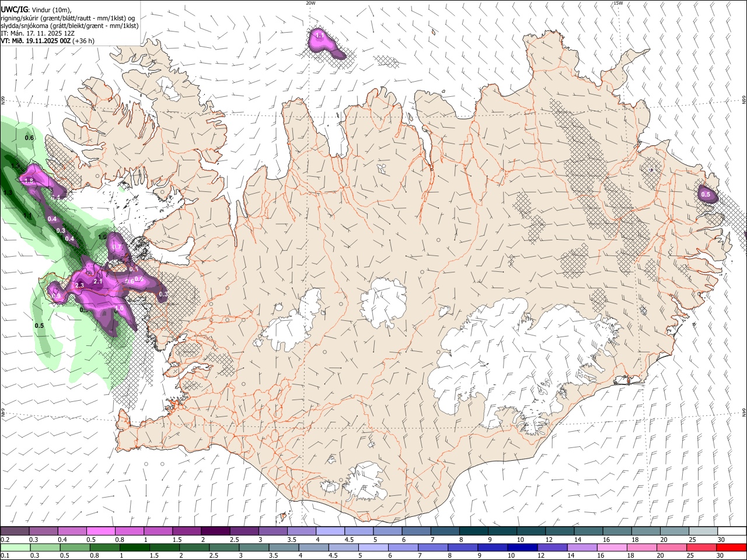Click the 0.5 value in the southwest offshore green band
Viewport: 747px width, 560px height.
point(39,325)
